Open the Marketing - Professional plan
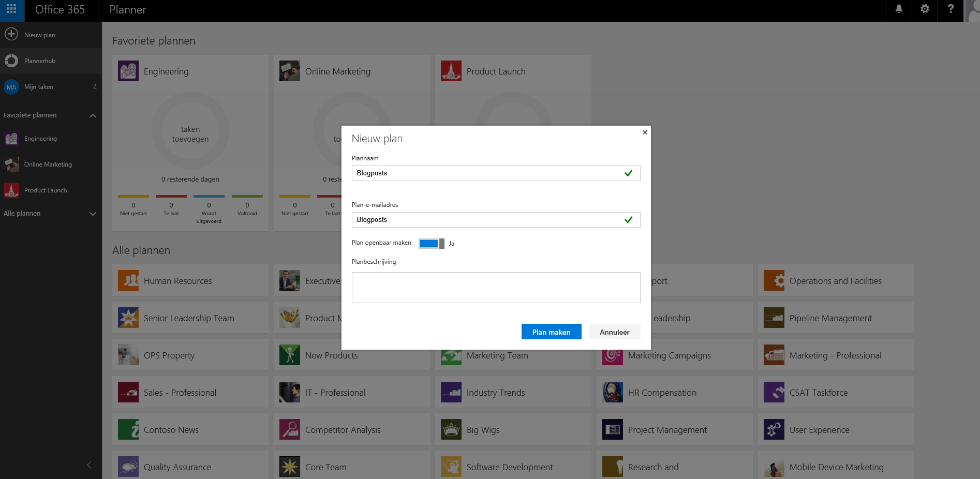 (x=836, y=355)
